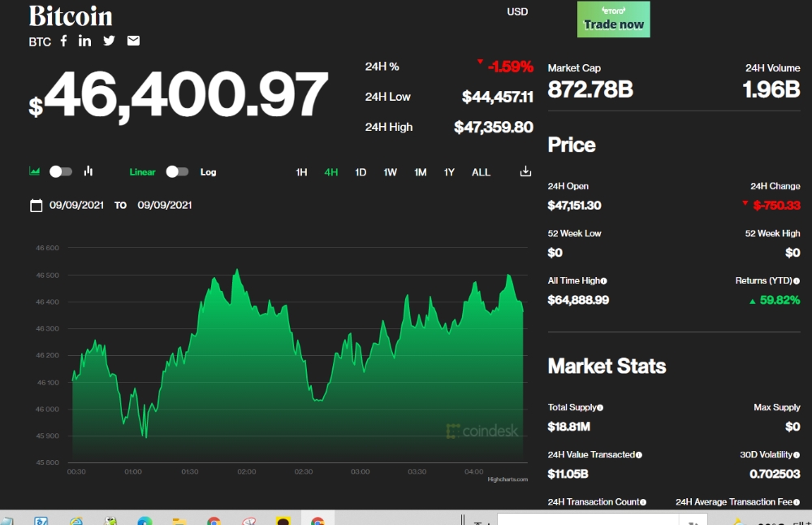Image resolution: width=812 pixels, height=525 pixels.
Task: Show info for 24H Transaction Count
Action: (643, 502)
